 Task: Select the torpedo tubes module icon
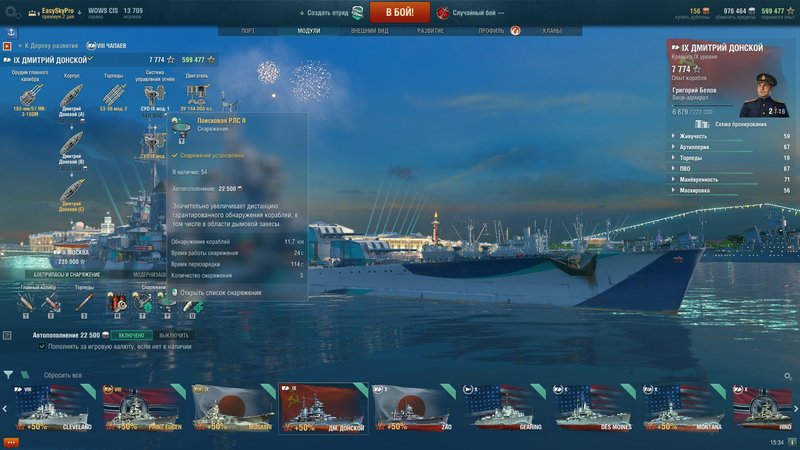(113, 95)
